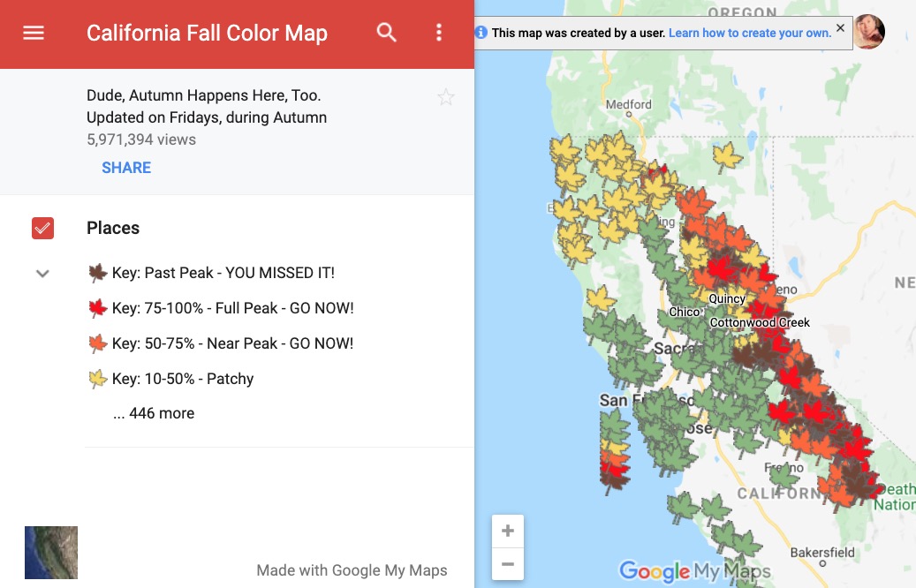916x588 pixels.
Task: Open Learn how to create your own
Action: pyautogui.click(x=750, y=33)
